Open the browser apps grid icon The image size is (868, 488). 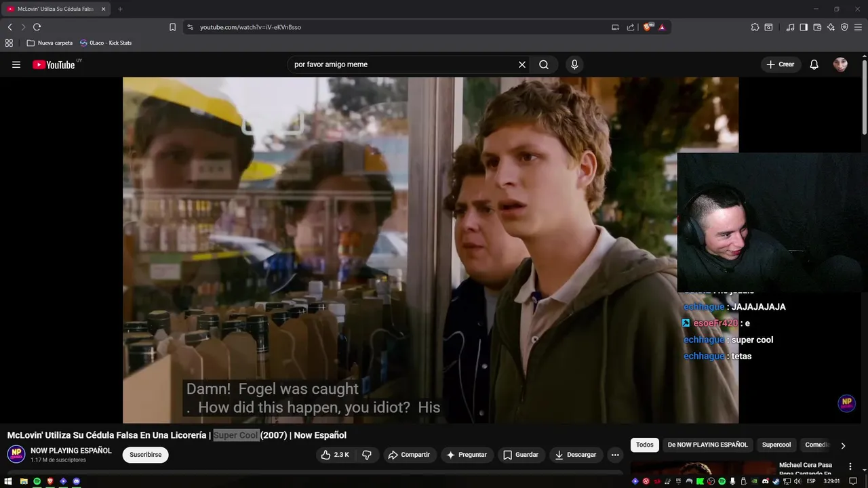[x=9, y=43]
